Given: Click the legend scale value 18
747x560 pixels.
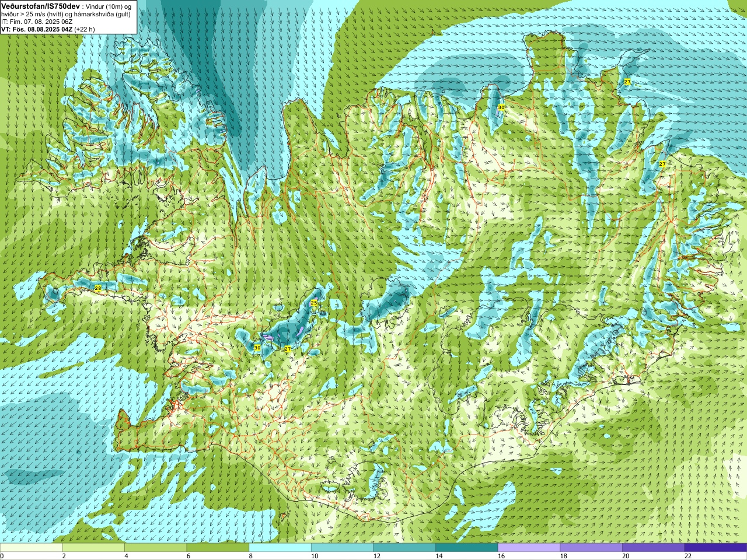Looking at the screenshot, I should tap(564, 556).
